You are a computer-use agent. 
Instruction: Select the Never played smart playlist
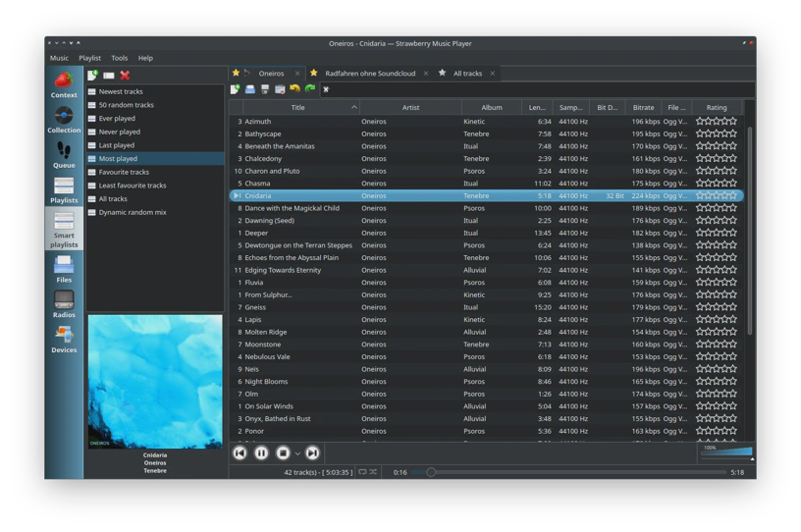155,132
